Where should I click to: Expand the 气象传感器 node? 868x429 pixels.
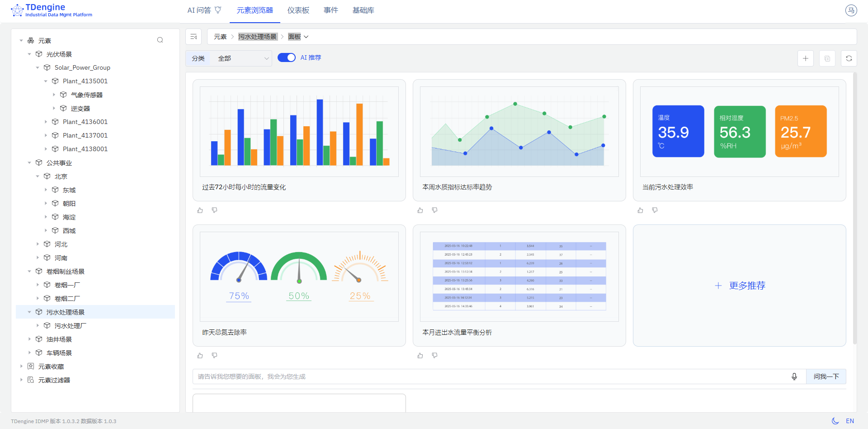(x=54, y=95)
